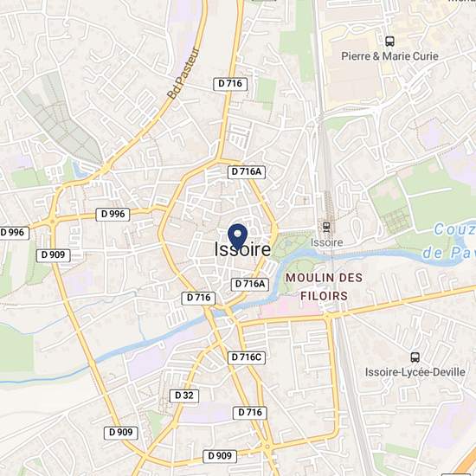Click the Issoire city name label

click(242, 249)
